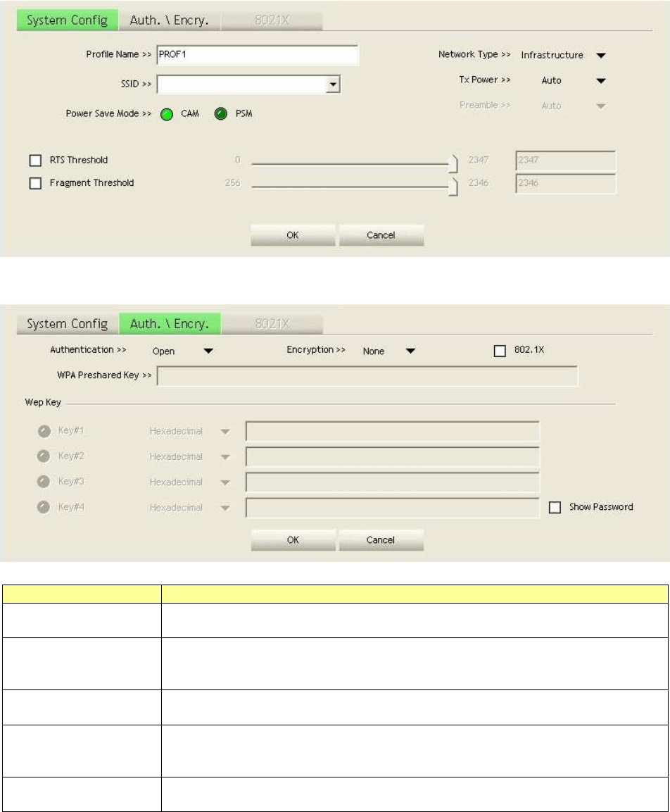Click the Key#2 WEP key field
The height and width of the screenshot is (812, 670).
coord(392,457)
